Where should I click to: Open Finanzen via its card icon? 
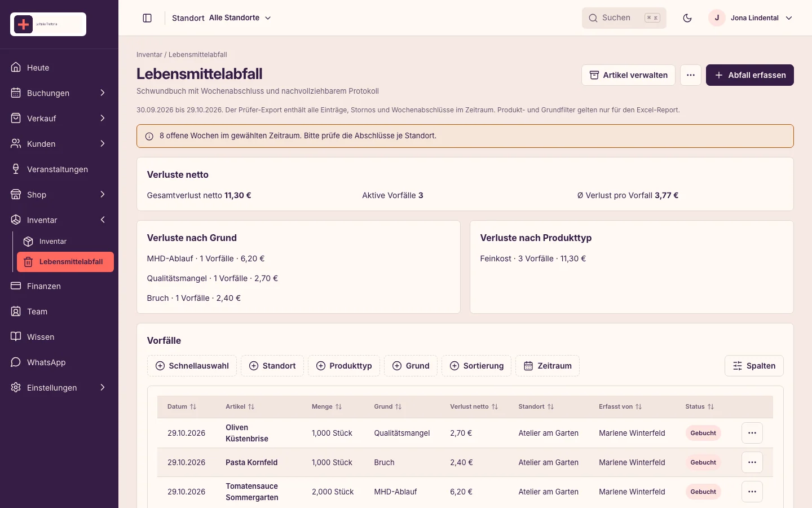16,286
